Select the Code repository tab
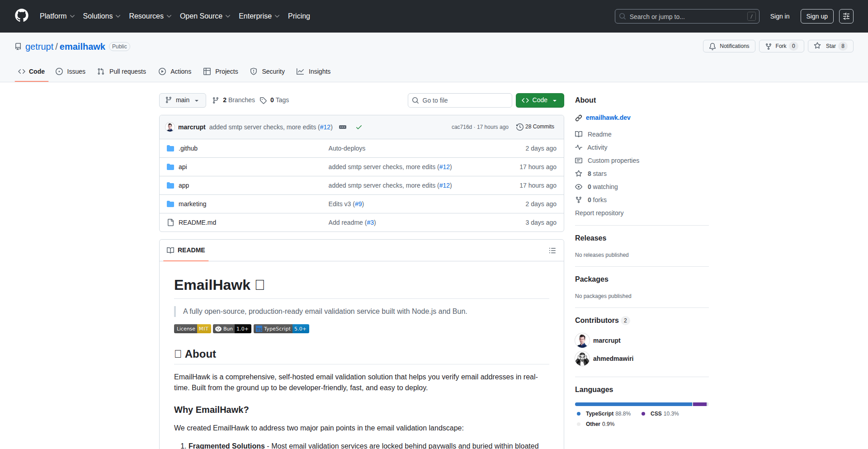Viewport: 868px width, 449px height. 32,71
